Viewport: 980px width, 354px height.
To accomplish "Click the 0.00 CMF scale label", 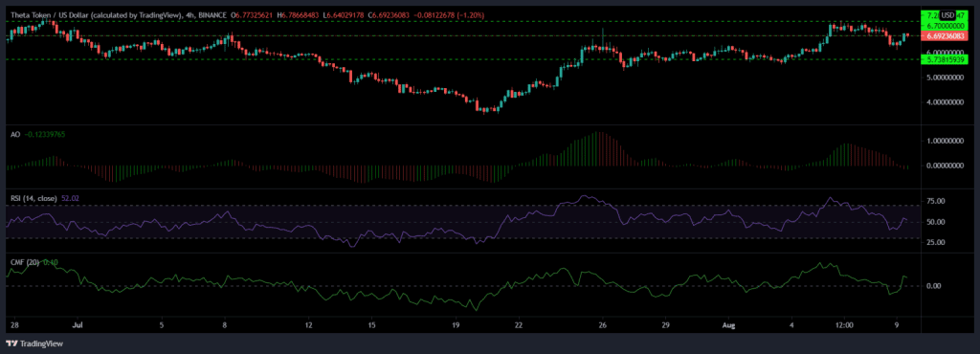I will tap(933, 286).
